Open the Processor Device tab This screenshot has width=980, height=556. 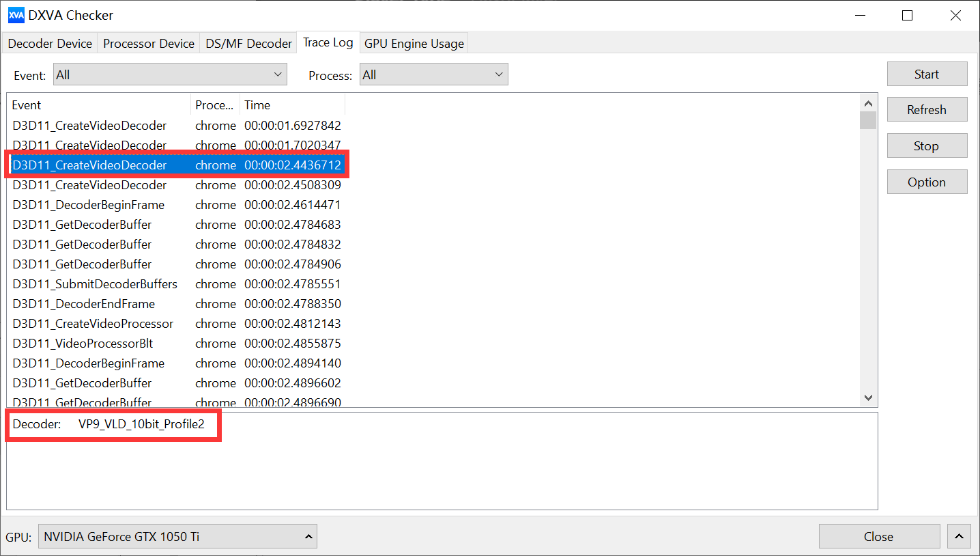pyautogui.click(x=148, y=42)
